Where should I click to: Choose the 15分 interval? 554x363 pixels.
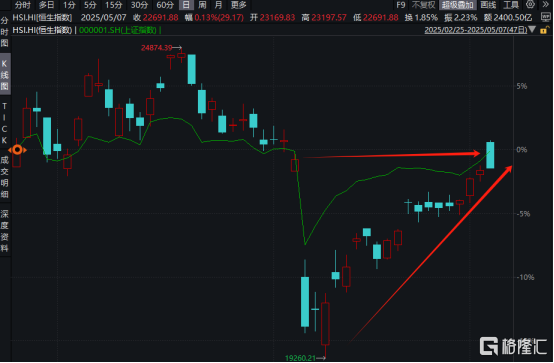point(113,5)
